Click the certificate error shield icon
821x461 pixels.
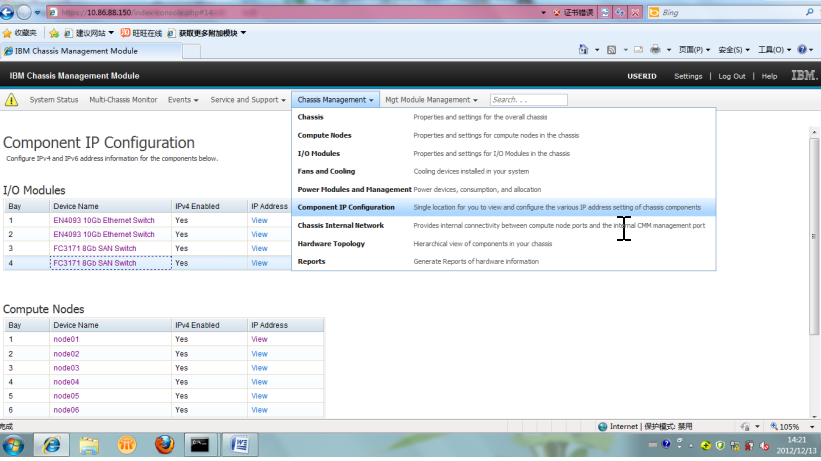pyautogui.click(x=557, y=13)
